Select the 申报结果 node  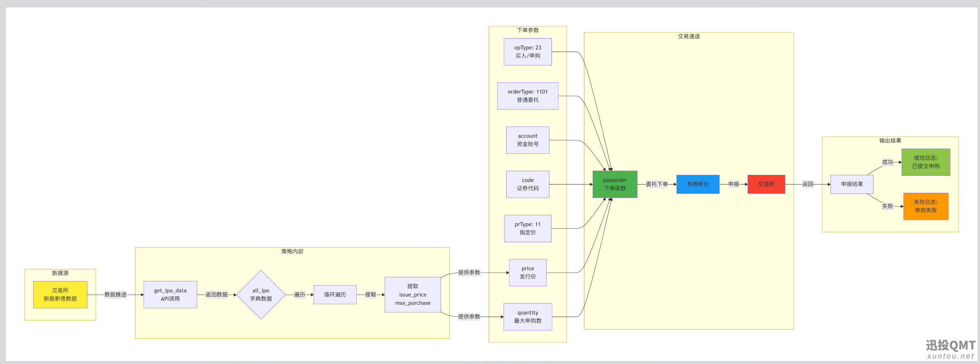coord(852,184)
